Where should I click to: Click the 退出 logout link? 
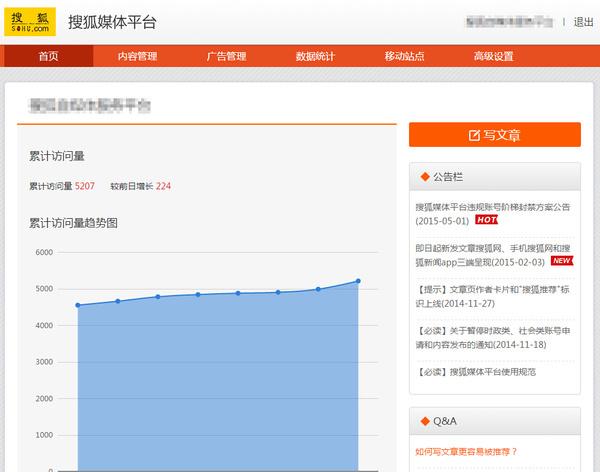coord(583,22)
